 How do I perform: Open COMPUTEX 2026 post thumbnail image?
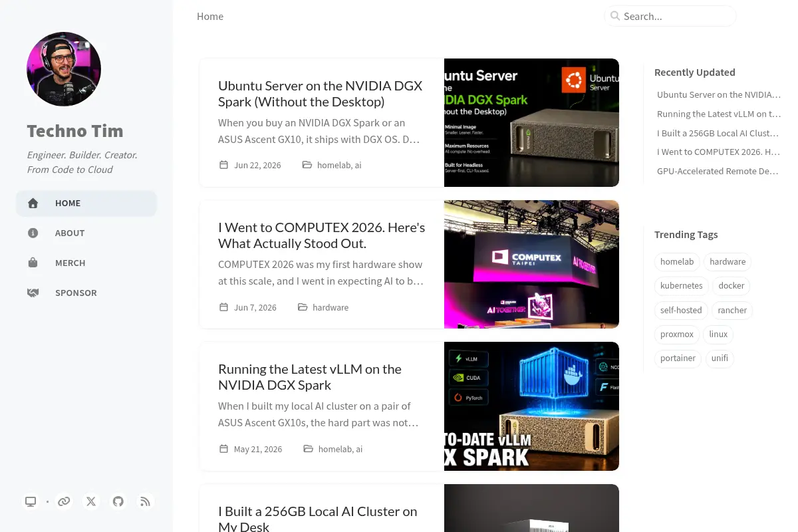[x=531, y=264]
